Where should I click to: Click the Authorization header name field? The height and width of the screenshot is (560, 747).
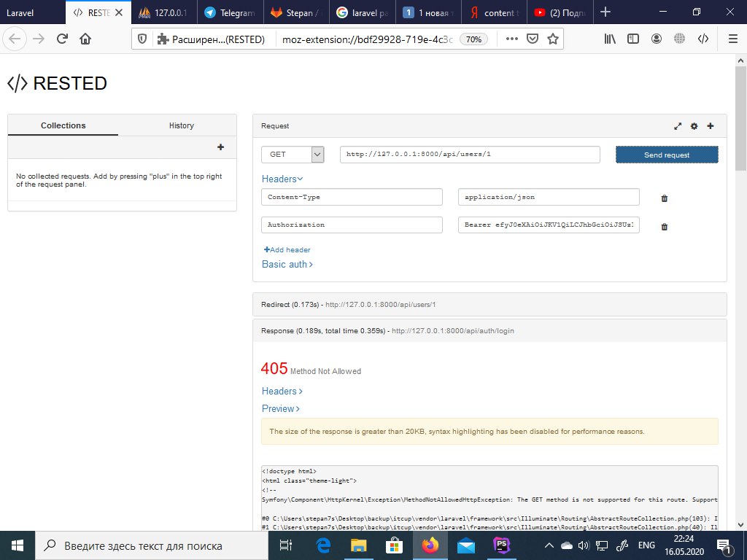point(352,225)
